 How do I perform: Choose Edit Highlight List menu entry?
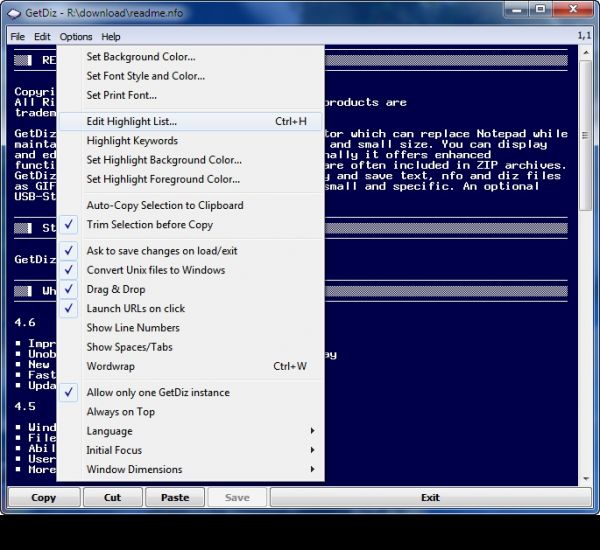click(x=132, y=122)
